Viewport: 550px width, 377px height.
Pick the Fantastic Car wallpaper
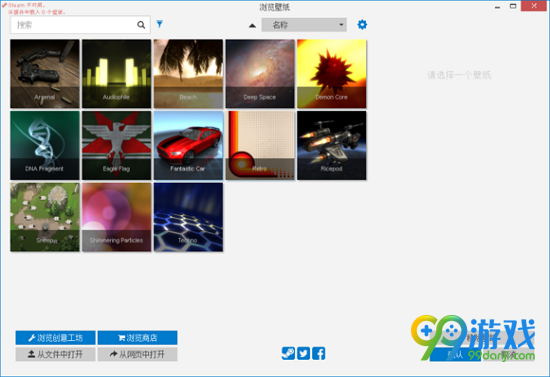coord(188,146)
